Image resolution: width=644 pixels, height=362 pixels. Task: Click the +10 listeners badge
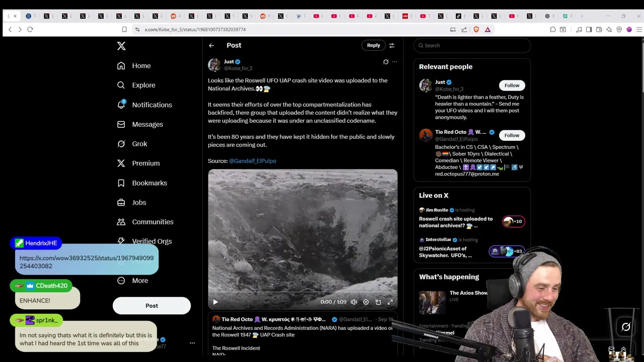click(514, 221)
